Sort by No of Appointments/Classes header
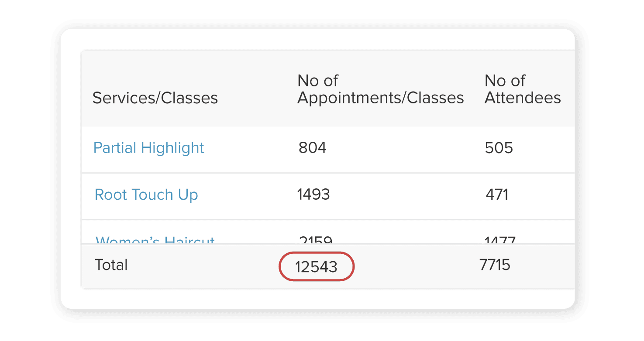 tap(380, 89)
